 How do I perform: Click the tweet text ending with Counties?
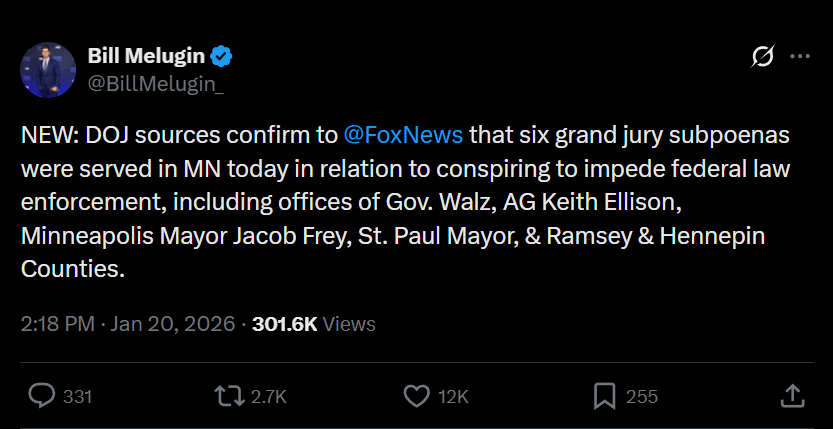pos(74,269)
